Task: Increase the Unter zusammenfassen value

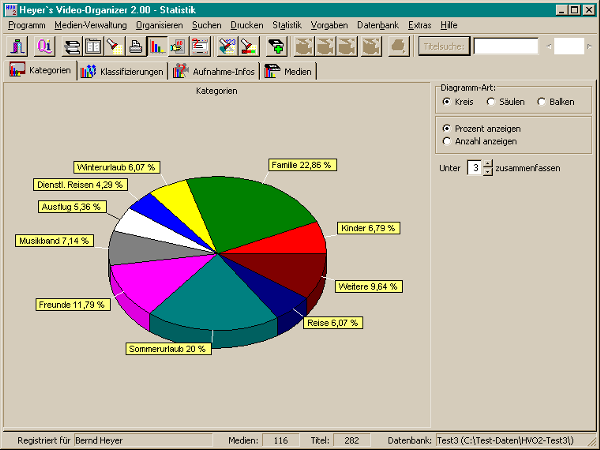Action: (488, 164)
